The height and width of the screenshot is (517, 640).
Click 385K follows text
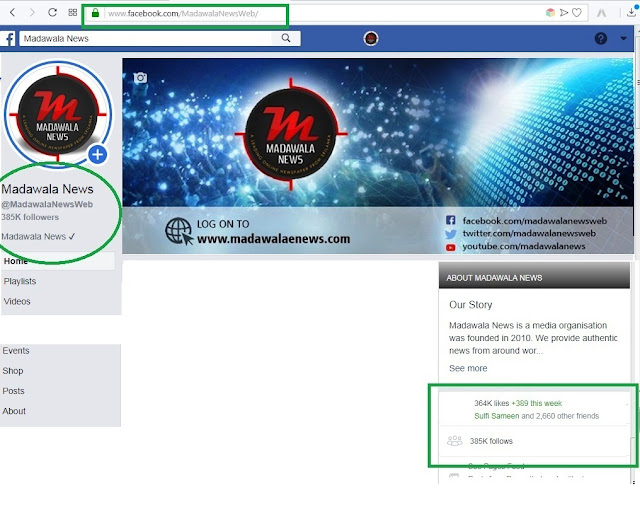pyautogui.click(x=491, y=441)
